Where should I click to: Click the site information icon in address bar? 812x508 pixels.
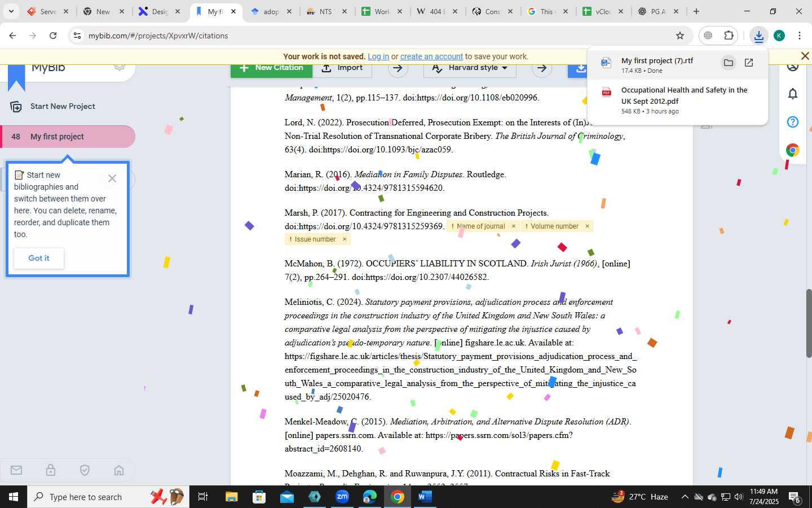pos(77,36)
